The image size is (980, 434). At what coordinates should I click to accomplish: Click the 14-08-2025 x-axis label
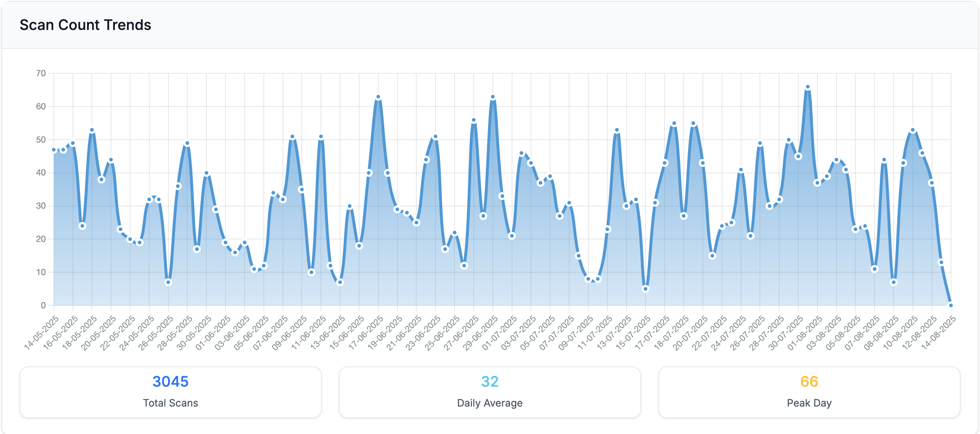938,333
